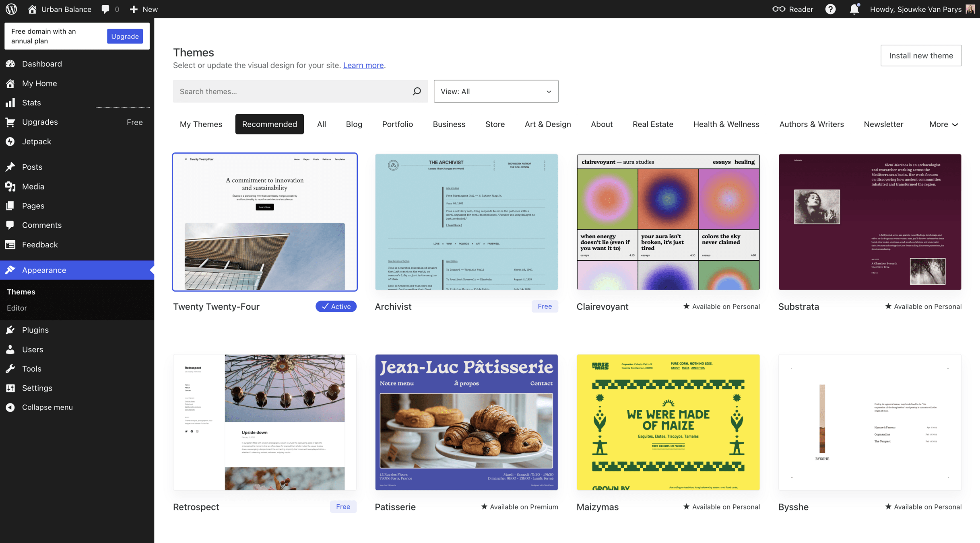Open the Media library
The width and height of the screenshot is (980, 543).
click(x=33, y=186)
